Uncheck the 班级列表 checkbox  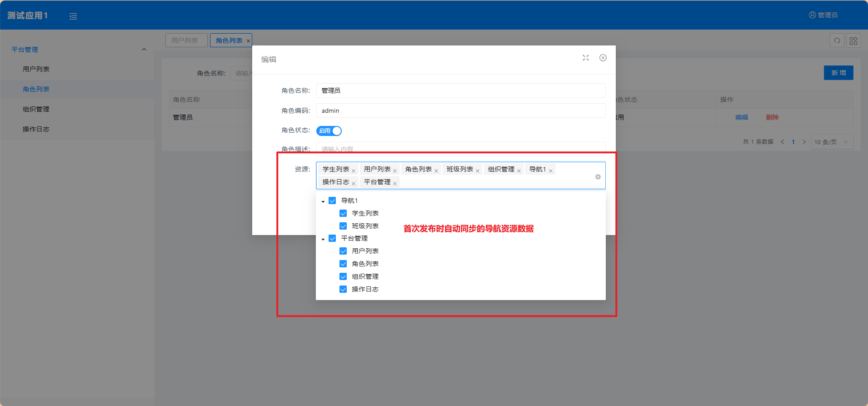pos(343,226)
